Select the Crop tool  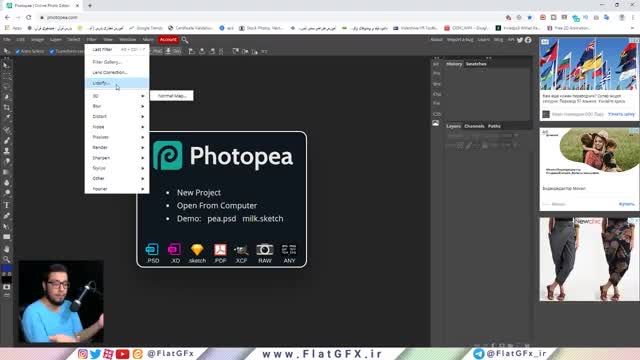coord(7,108)
